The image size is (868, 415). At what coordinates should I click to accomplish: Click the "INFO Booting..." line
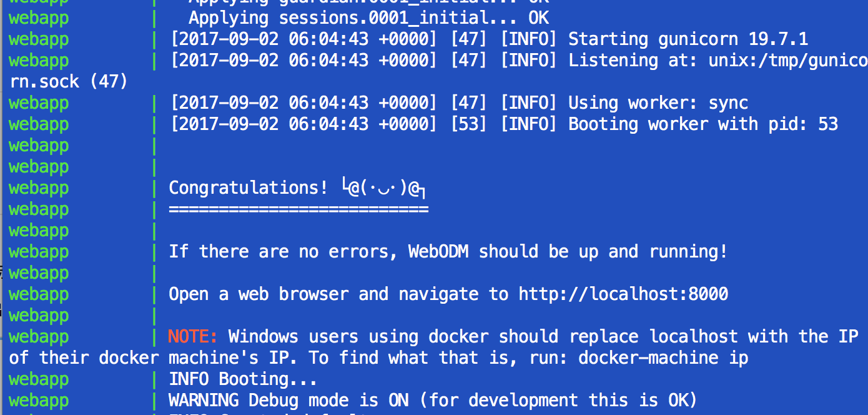243,379
